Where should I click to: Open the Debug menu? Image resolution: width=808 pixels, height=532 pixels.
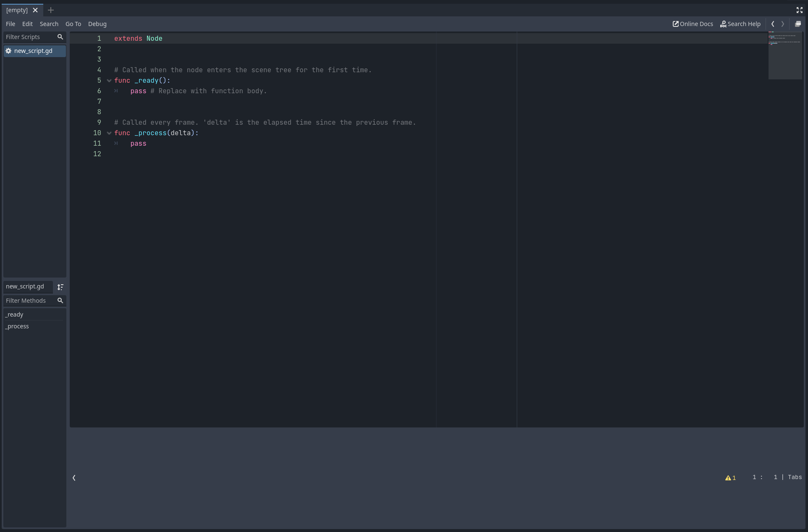(x=97, y=24)
